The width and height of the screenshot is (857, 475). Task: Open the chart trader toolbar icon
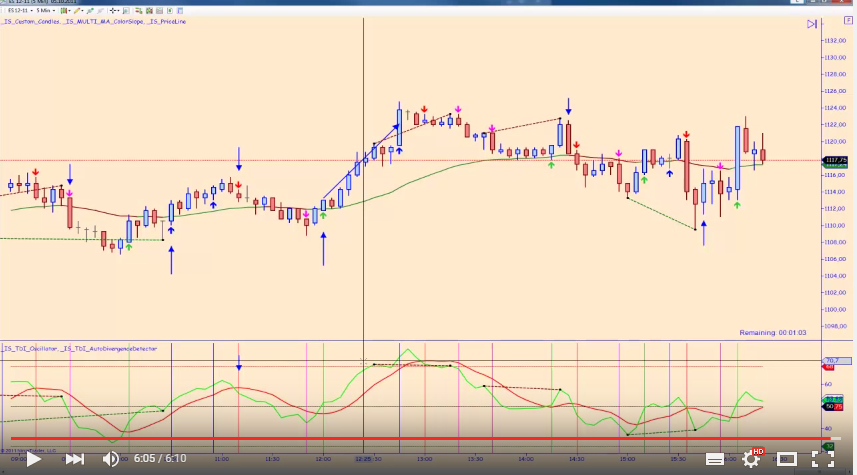pyautogui.click(x=138, y=10)
